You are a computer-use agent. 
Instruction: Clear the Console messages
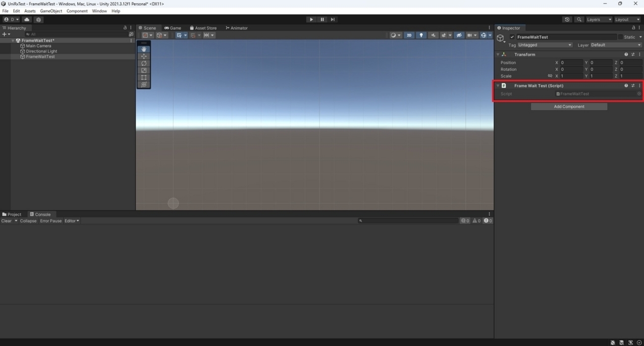6,221
